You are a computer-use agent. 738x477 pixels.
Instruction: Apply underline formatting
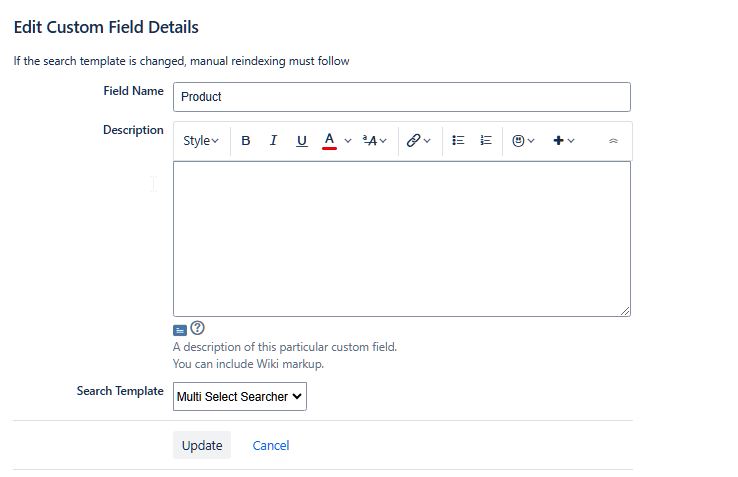point(302,141)
